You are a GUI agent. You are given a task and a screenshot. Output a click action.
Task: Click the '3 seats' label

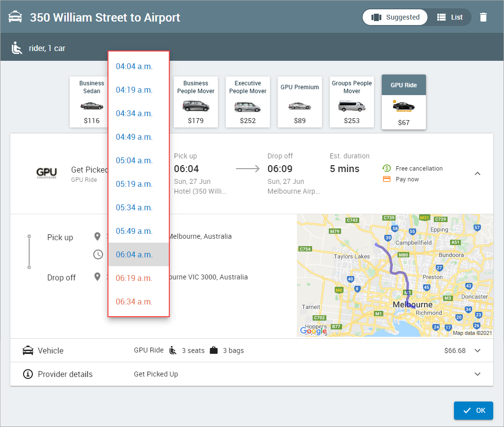coord(193,351)
